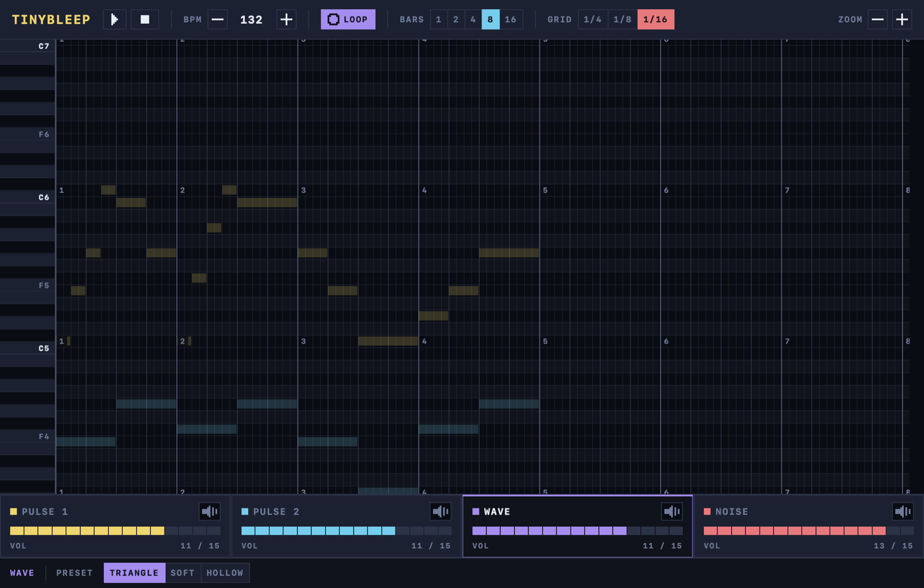
Task: Set bars to 8
Action: tap(490, 20)
